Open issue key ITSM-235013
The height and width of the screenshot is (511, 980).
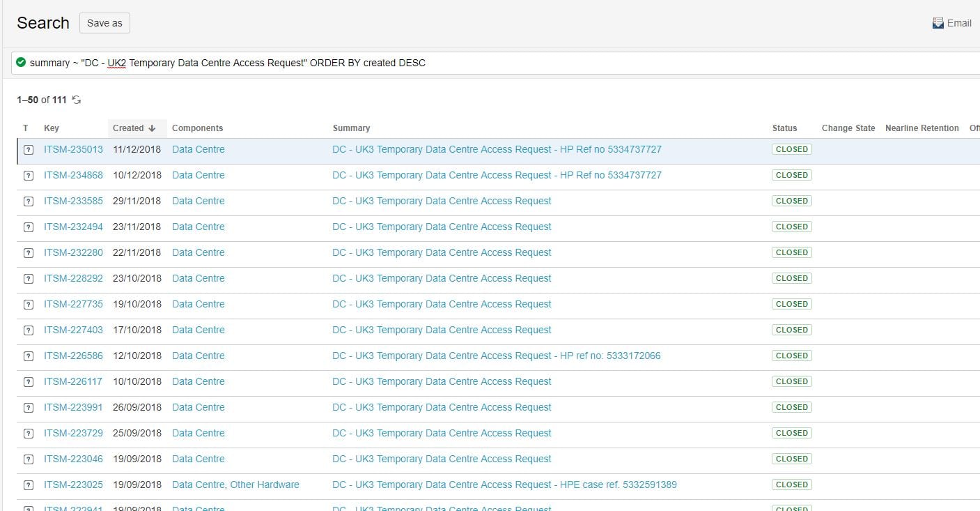click(73, 149)
